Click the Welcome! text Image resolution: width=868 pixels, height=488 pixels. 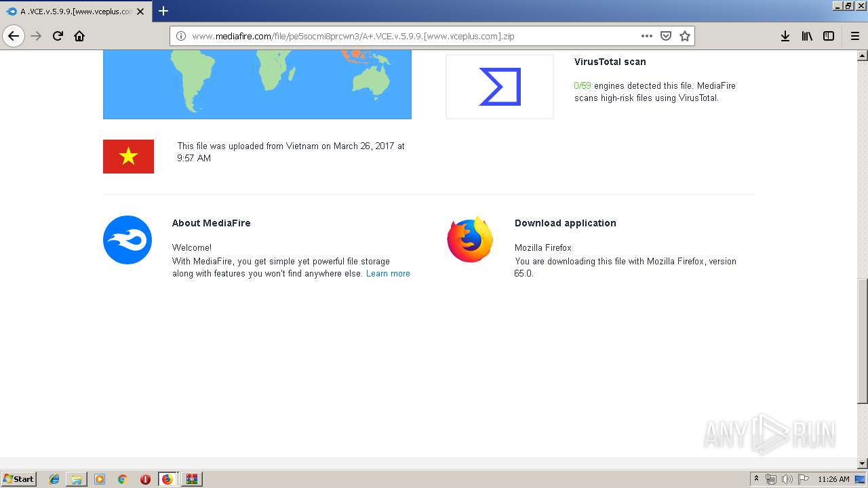(191, 248)
